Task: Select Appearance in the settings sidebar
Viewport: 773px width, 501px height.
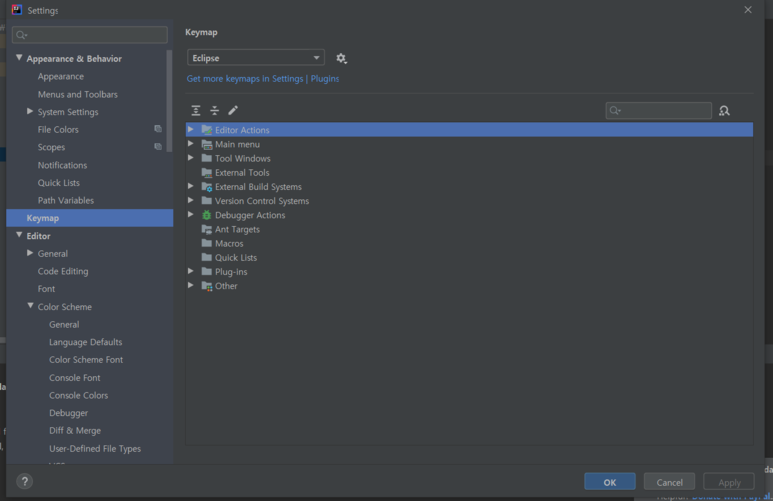Action: click(61, 76)
